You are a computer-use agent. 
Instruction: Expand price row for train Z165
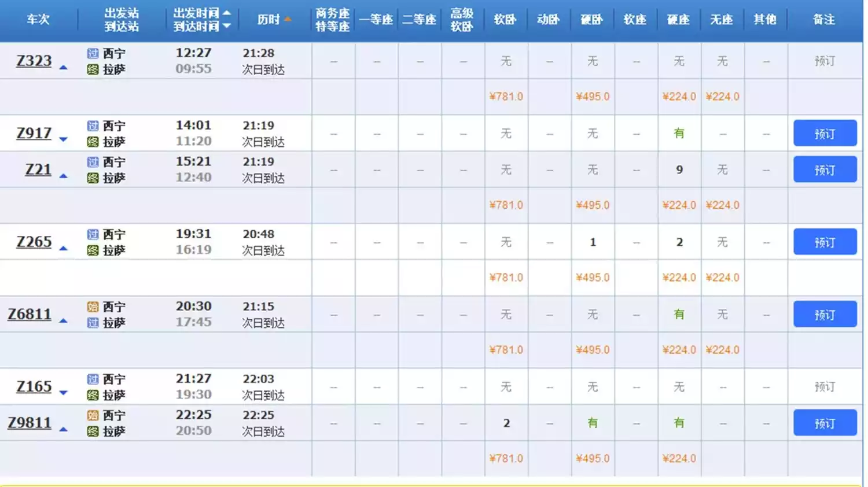coord(64,393)
